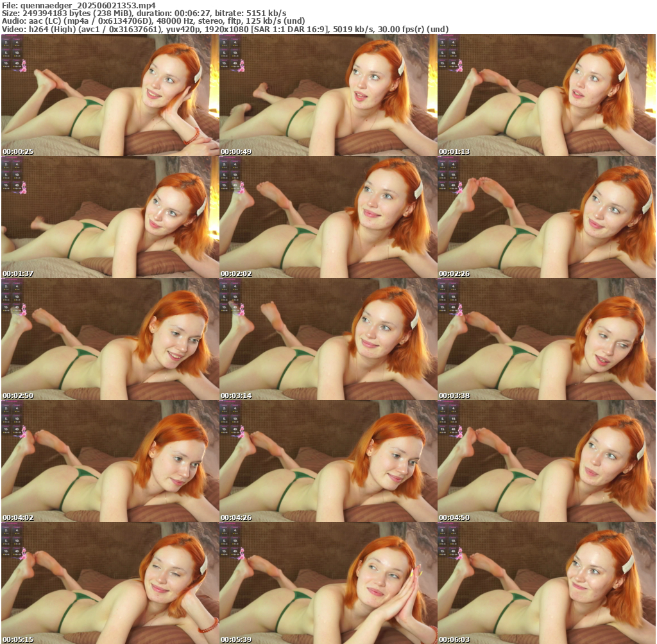Viewport: 657px width, 644px height.
Task: Select the frame at 00:02:02
Action: point(328,217)
